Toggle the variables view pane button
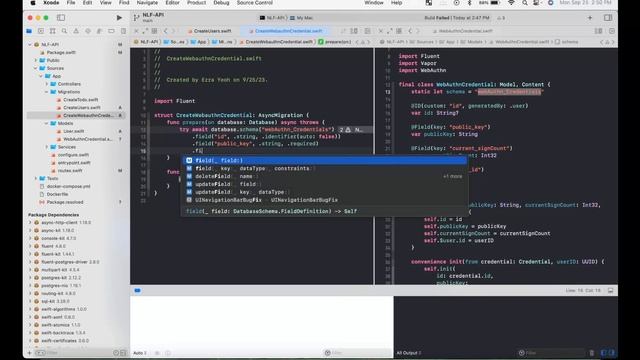Screen dimensions: 640x360 pyautogui.click(x=604, y=353)
